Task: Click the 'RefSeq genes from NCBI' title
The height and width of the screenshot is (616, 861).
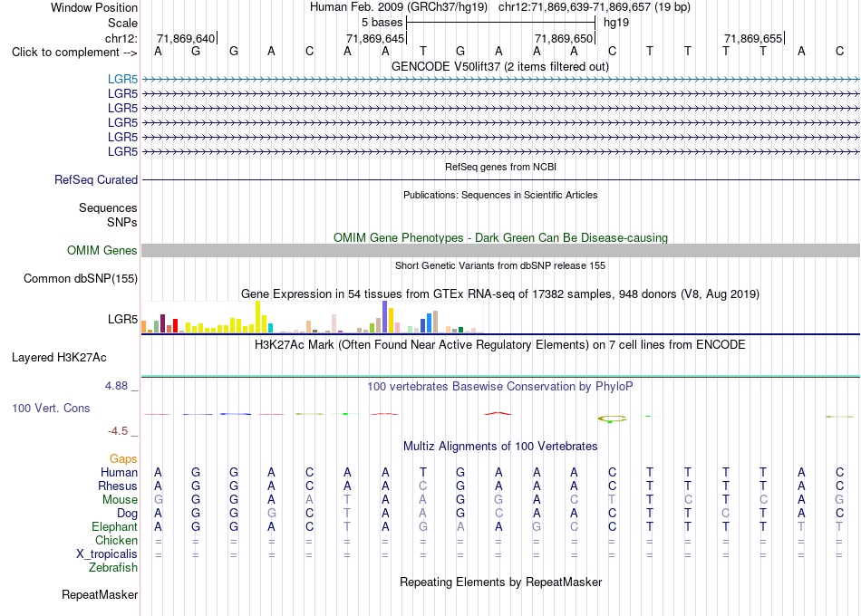Action: tap(501, 167)
